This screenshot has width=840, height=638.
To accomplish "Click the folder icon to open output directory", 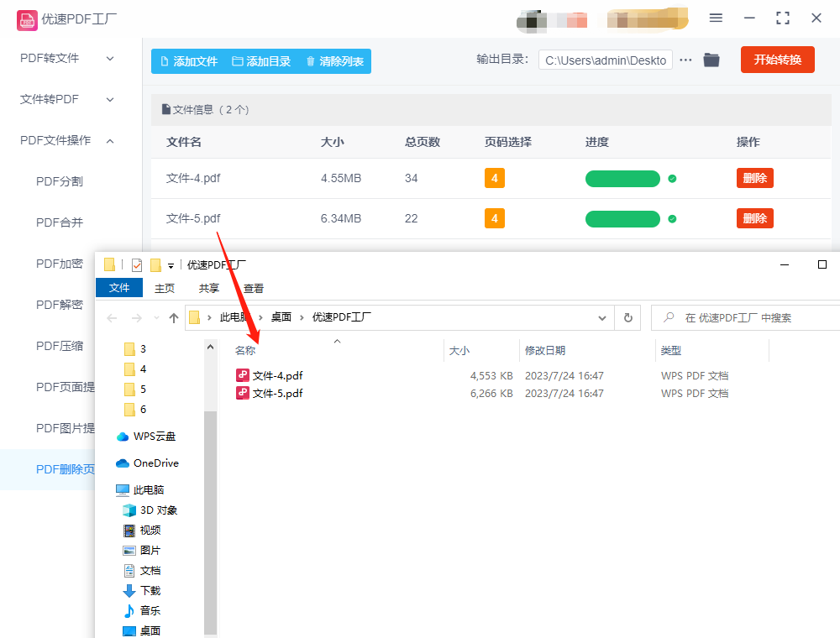I will pos(711,60).
